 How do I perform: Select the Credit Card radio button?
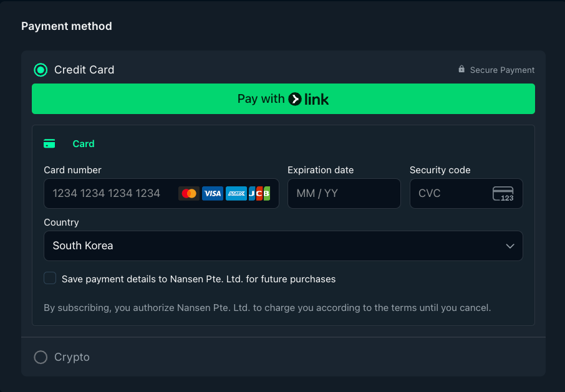(x=41, y=70)
